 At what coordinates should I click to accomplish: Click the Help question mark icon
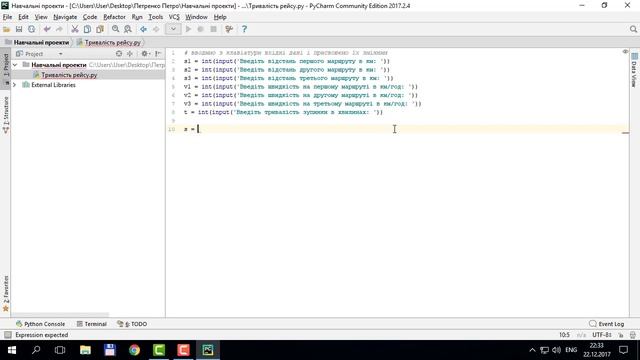(244, 29)
